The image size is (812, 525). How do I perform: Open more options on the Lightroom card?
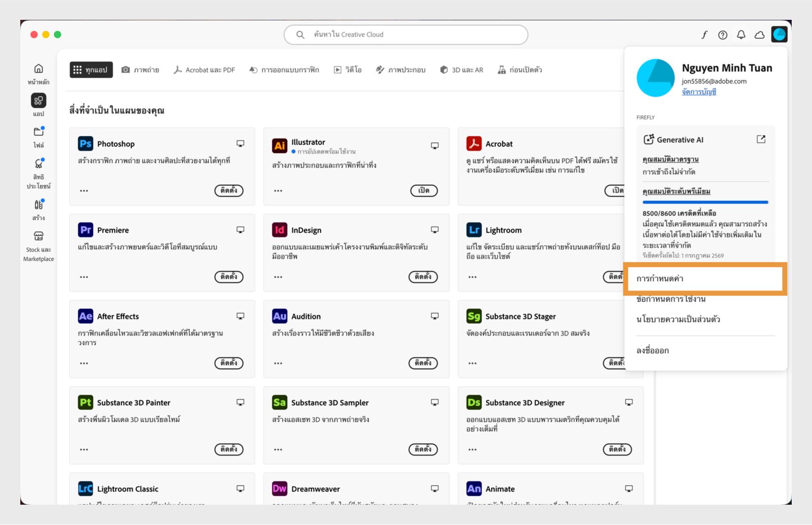pos(472,277)
